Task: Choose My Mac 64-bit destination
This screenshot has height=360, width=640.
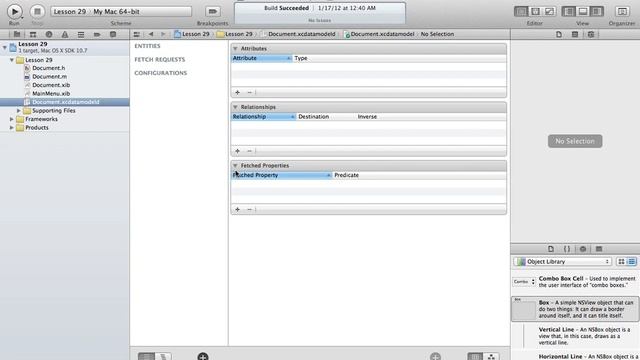Action: point(116,11)
